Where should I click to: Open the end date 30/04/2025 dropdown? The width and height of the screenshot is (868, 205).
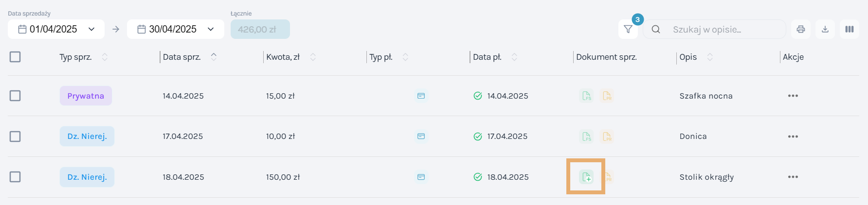click(176, 29)
